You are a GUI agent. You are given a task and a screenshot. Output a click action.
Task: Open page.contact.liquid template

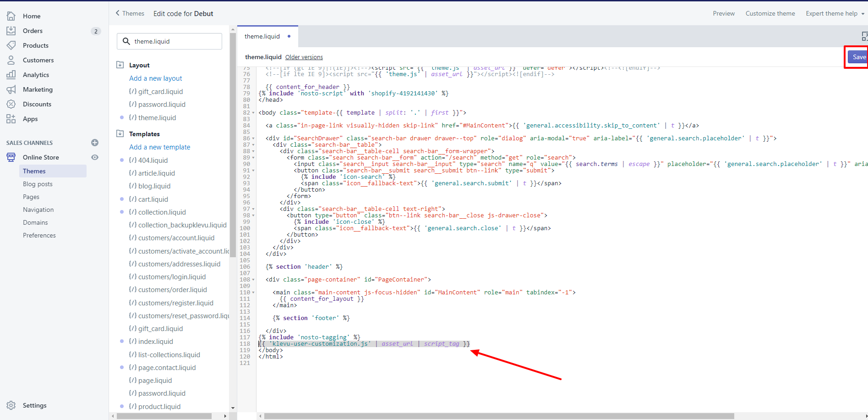tap(167, 368)
